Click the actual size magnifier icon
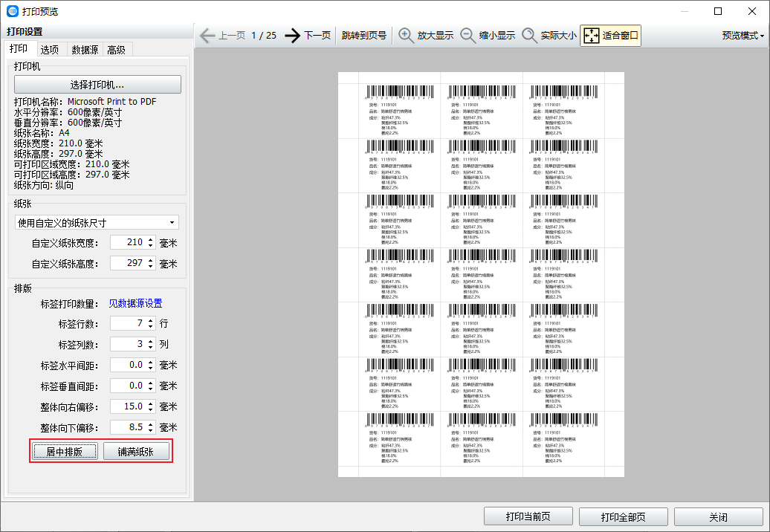Viewport: 770px width, 532px height. (529, 36)
